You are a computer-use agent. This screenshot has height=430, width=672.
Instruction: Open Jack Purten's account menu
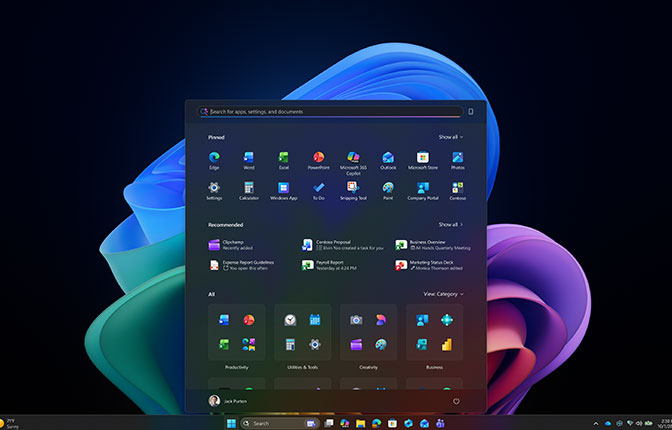(230, 400)
